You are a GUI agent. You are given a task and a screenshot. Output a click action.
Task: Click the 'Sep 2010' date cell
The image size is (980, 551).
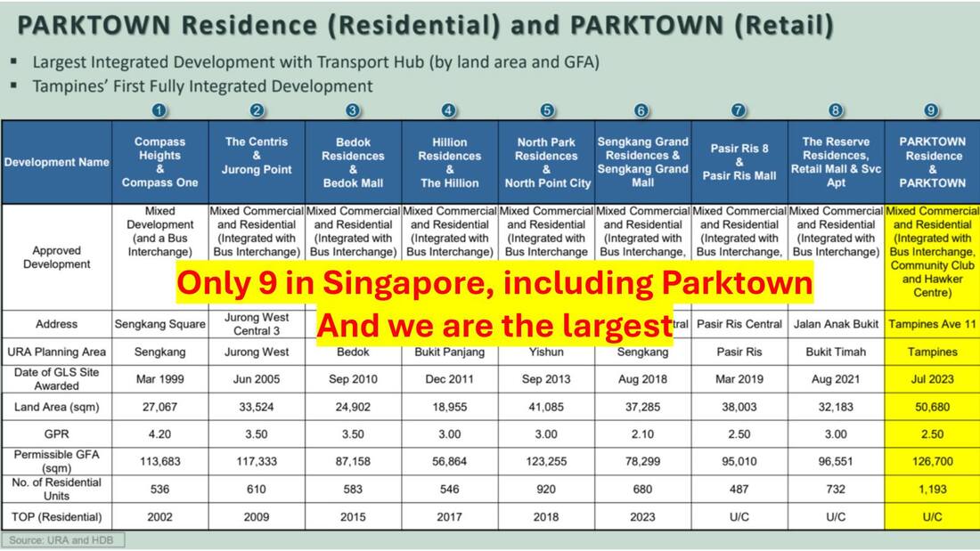pos(353,379)
